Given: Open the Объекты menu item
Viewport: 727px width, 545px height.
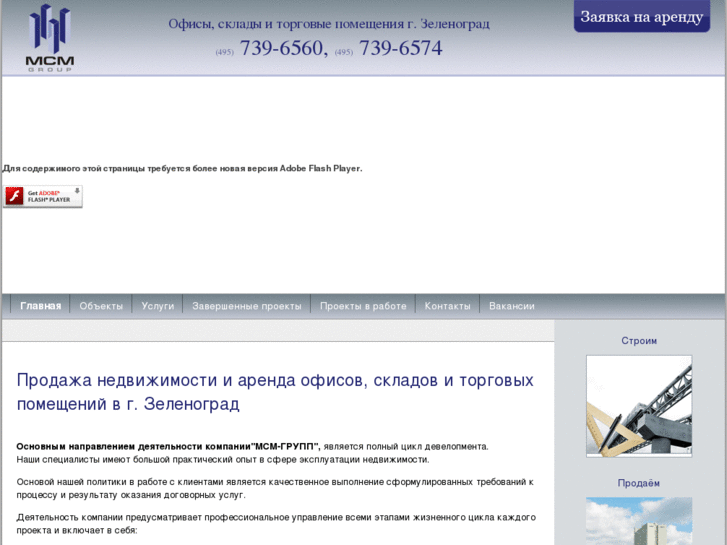Looking at the screenshot, I should (101, 306).
